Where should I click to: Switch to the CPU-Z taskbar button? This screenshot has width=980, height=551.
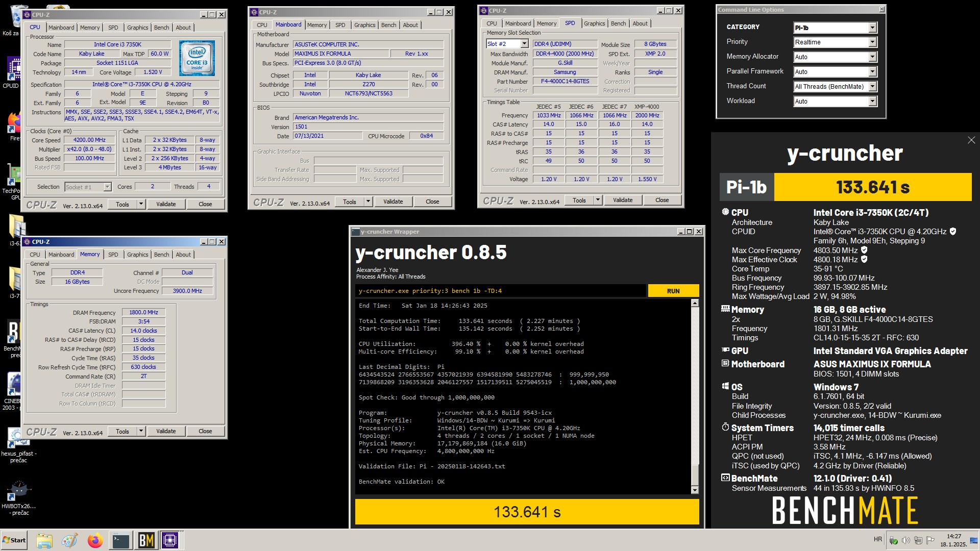click(170, 540)
